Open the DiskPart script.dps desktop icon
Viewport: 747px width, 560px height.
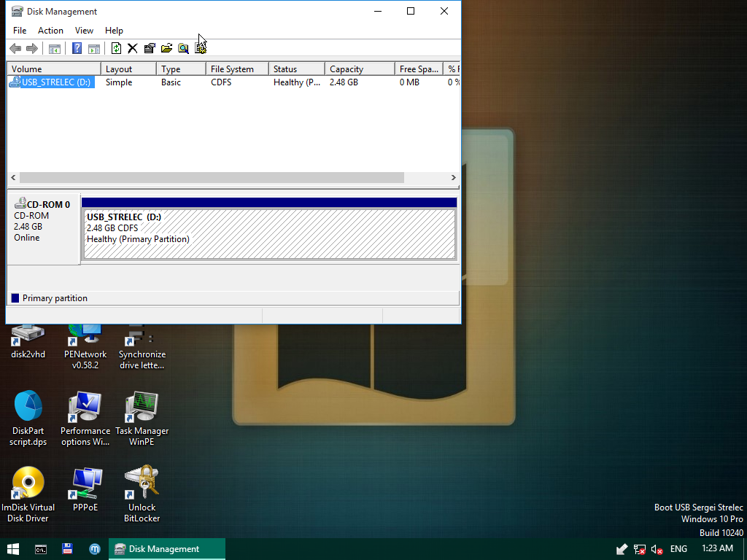pyautogui.click(x=28, y=419)
